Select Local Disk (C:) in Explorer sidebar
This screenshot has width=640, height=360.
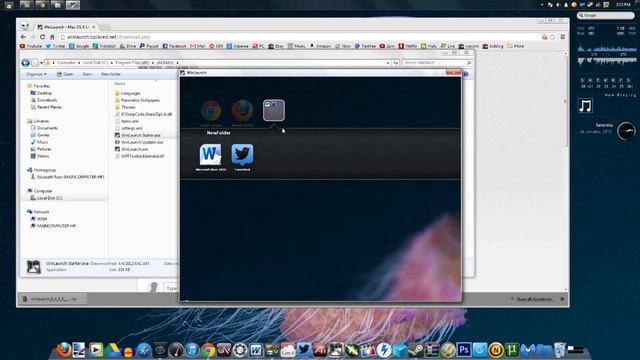pyautogui.click(x=47, y=198)
